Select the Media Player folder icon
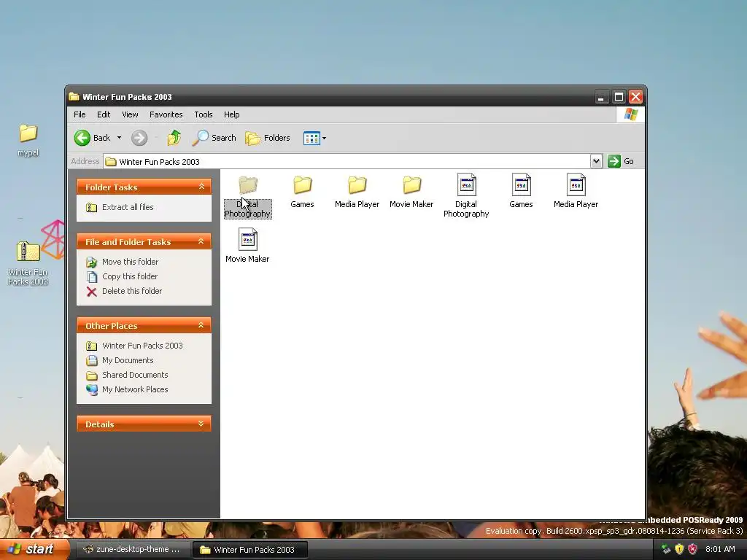Viewport: 747px width, 560px height. (x=357, y=184)
